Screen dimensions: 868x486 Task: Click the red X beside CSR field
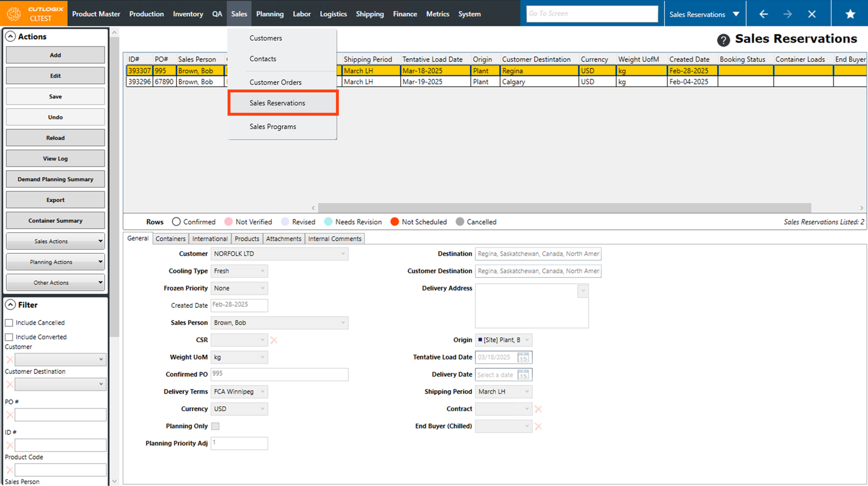coord(274,340)
